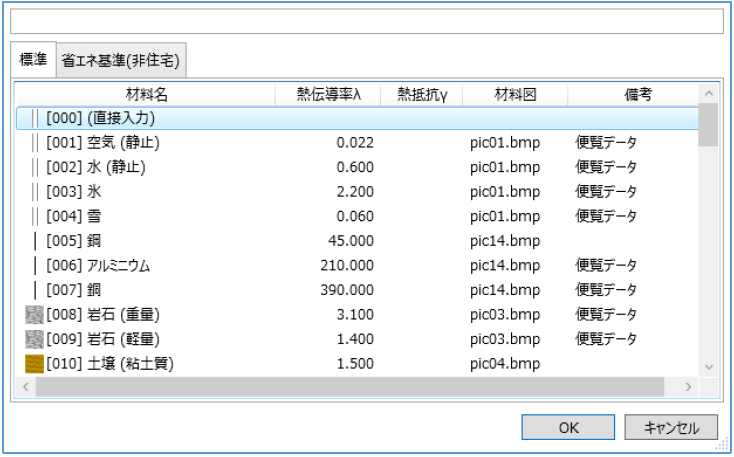The width and height of the screenshot is (734, 457).
Task: Click the brown swatch icon for [010] 土壌 (粘土質)
Action: coord(35,364)
